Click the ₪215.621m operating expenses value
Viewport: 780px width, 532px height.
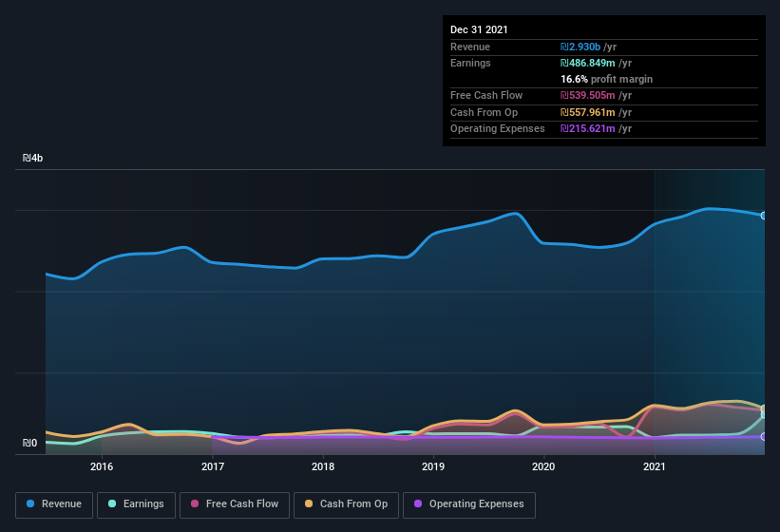point(587,129)
